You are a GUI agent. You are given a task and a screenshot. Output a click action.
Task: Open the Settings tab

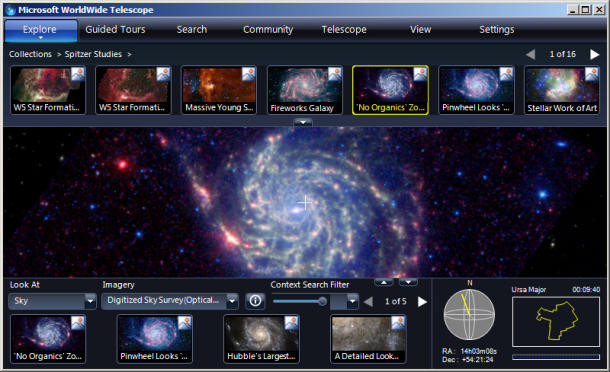497,29
